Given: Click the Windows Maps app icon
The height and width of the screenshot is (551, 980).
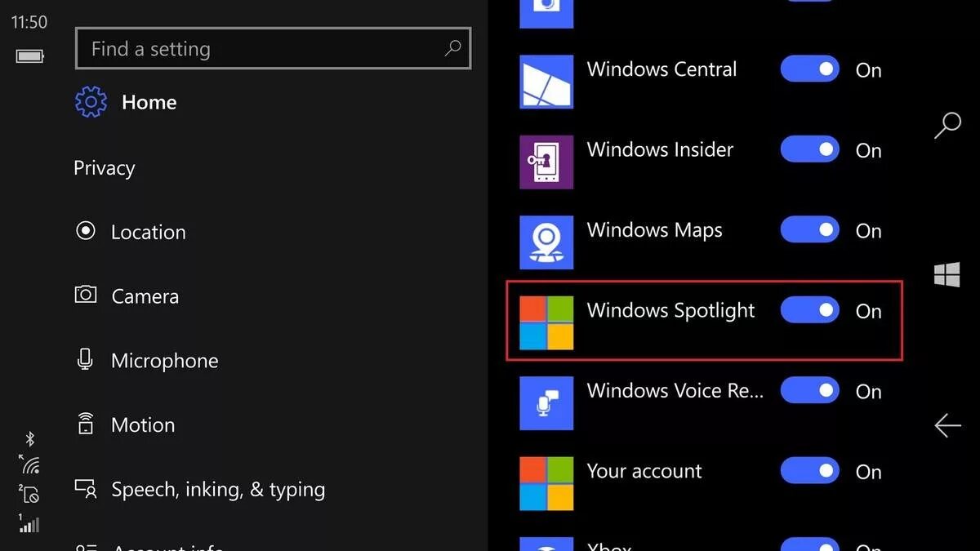Looking at the screenshot, I should (546, 242).
